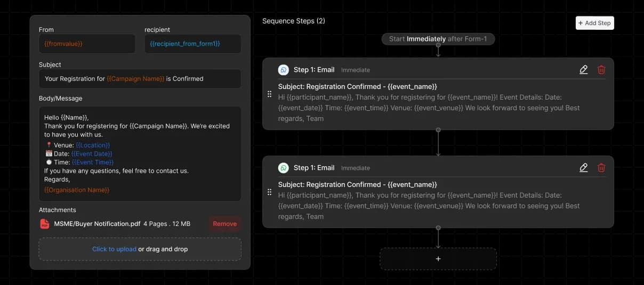Viewport: 644px width, 285px height.
Task: Click the From field with {{fromvalue}}
Action: 87,44
